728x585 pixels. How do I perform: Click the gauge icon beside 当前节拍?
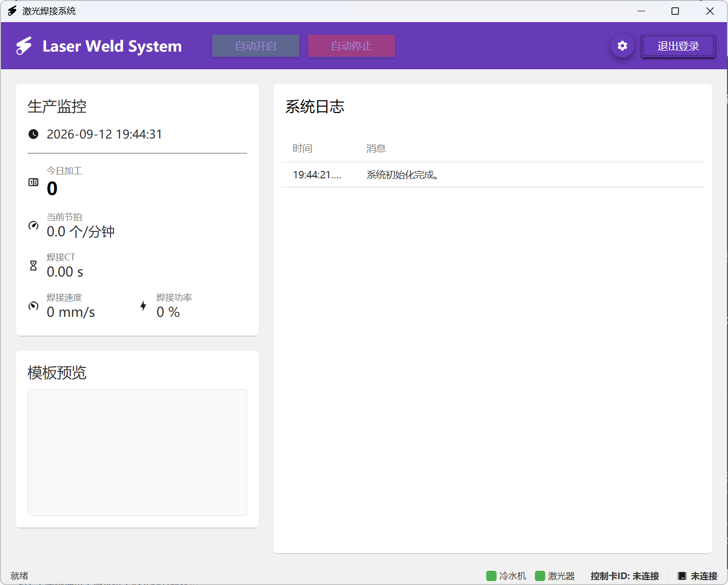point(33,225)
